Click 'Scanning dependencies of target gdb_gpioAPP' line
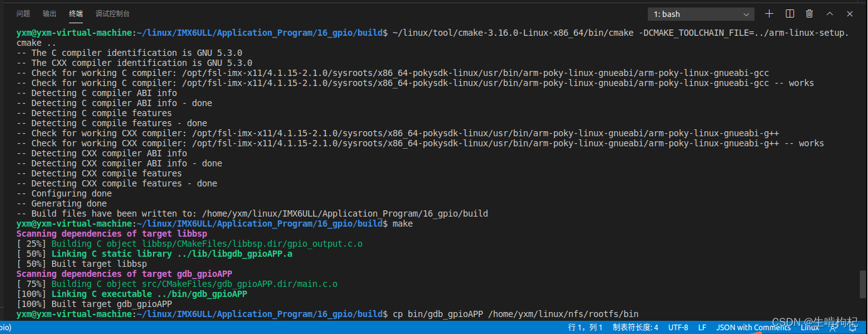868x334 pixels. click(x=125, y=274)
